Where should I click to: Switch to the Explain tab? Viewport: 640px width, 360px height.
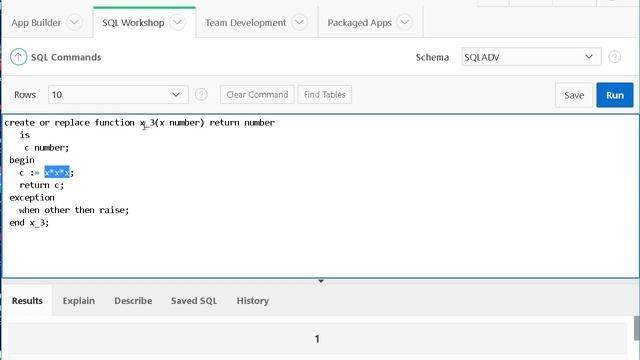coord(78,301)
